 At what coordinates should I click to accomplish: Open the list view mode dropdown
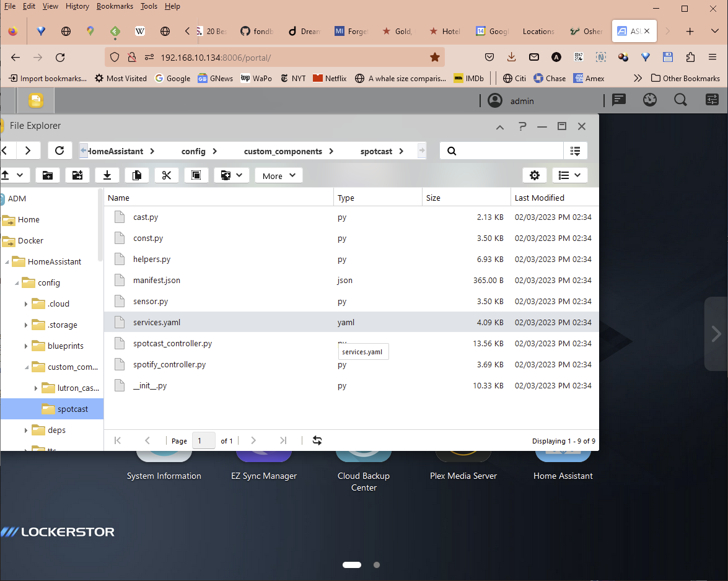click(569, 175)
